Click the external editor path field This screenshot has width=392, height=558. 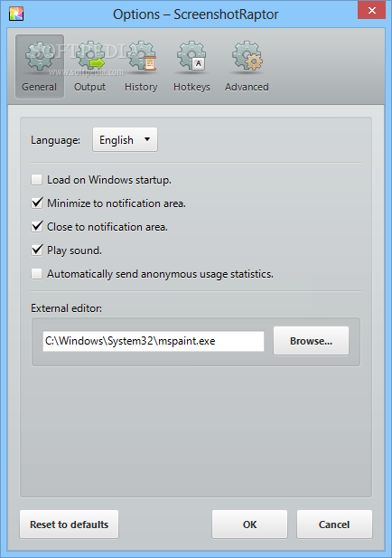point(154,341)
